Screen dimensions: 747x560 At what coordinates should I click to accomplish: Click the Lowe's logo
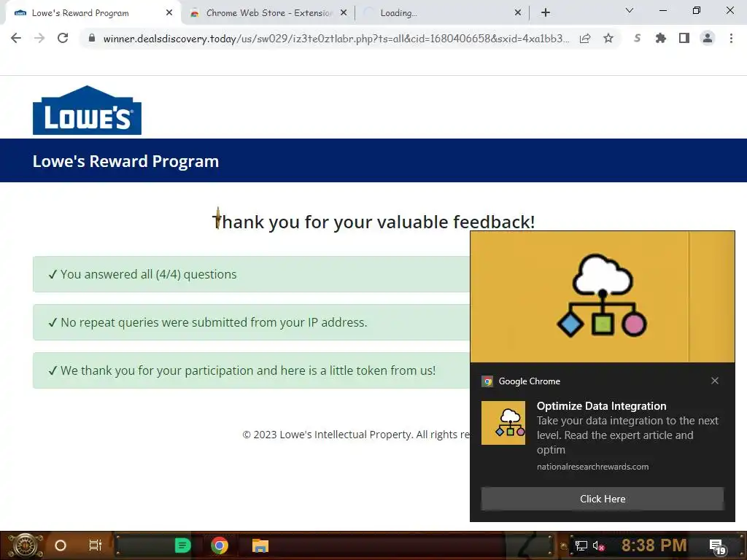(88, 111)
